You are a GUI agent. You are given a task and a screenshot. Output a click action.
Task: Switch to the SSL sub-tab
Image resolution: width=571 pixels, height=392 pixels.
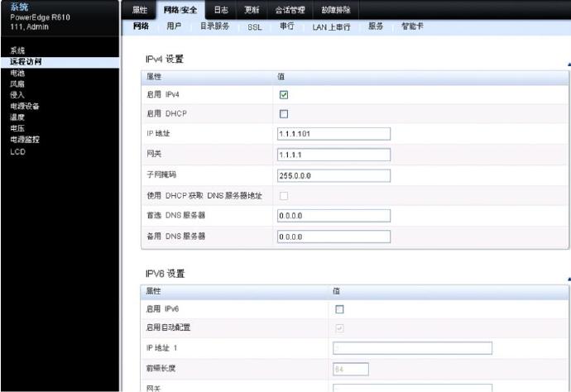click(255, 27)
